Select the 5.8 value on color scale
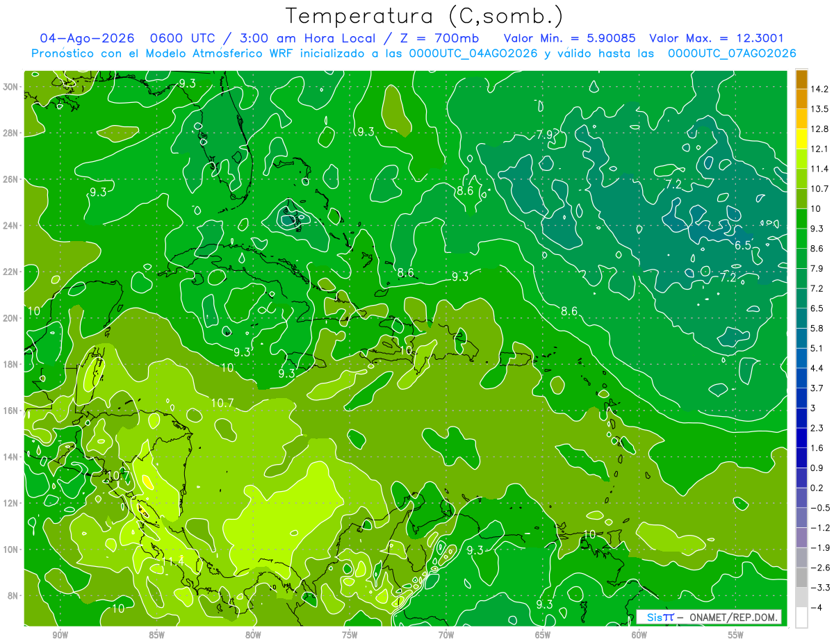 click(817, 328)
